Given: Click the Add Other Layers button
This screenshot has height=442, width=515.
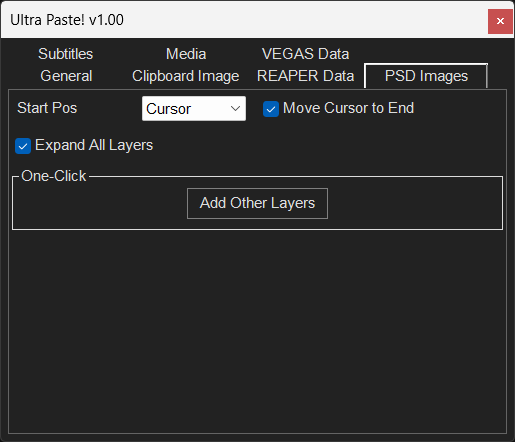Looking at the screenshot, I should coord(257,203).
